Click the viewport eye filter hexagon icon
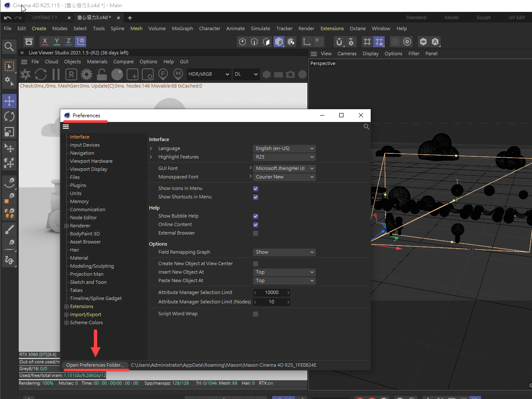 423,42
